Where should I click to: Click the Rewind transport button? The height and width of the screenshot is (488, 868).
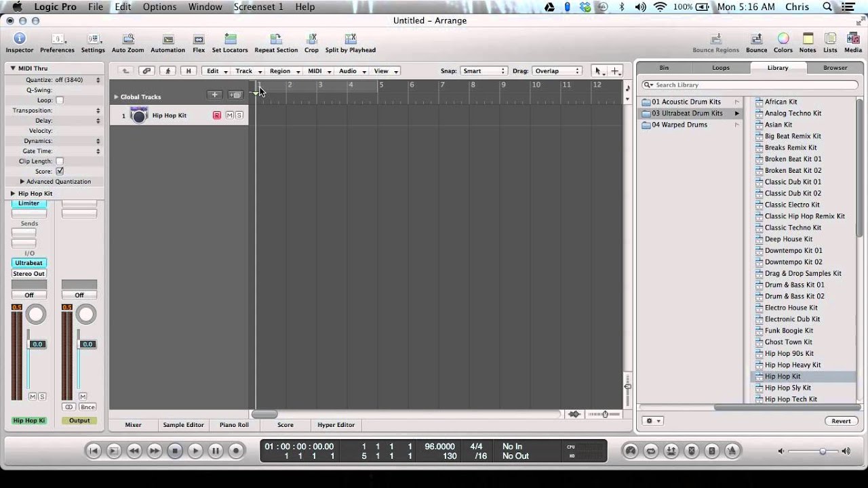tap(134, 451)
